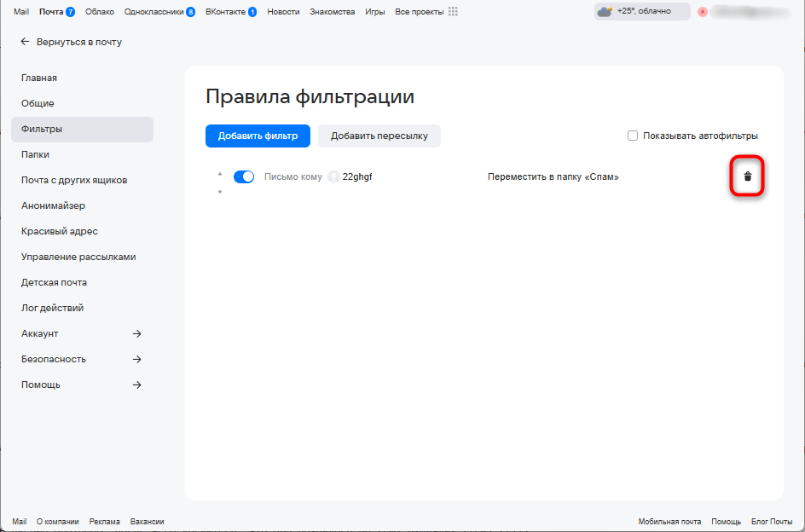Open Мобильная почта footer link
This screenshot has width=805, height=532.
(669, 521)
